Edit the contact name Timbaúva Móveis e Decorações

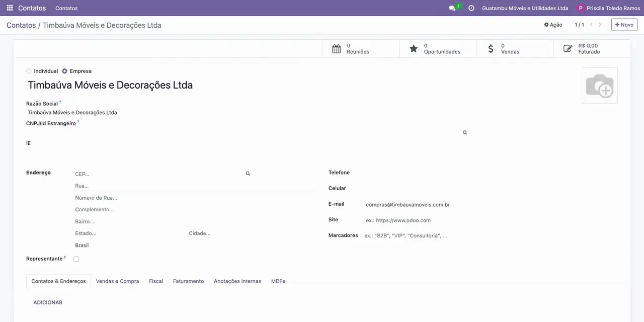110,85
